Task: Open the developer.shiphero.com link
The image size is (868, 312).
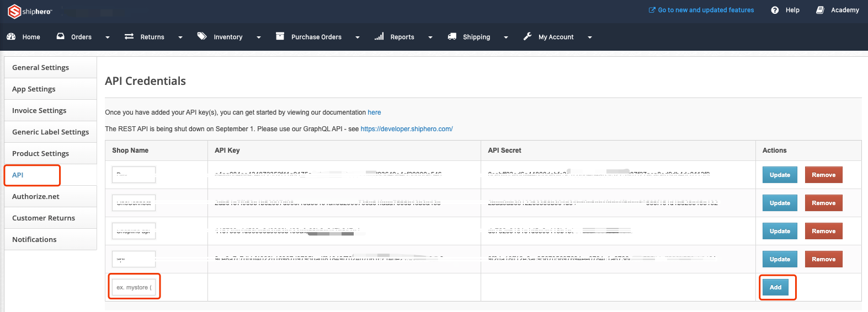Action: click(x=407, y=129)
